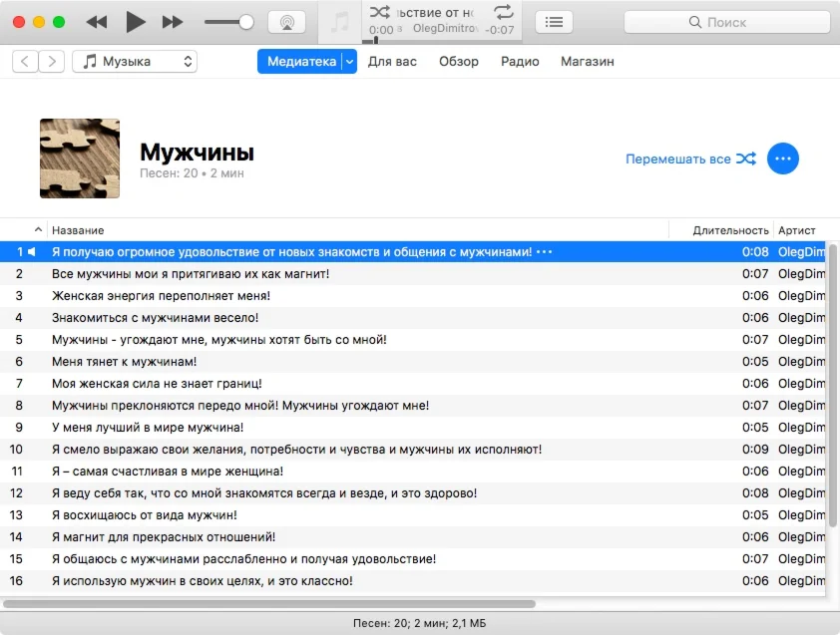Go back with the left chevron
The width and height of the screenshot is (840, 635).
26,62
